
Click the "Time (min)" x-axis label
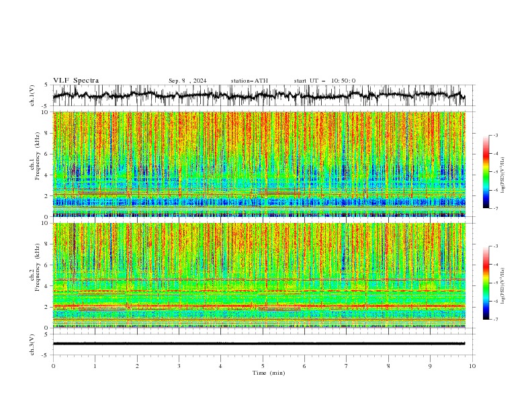coord(269,373)
